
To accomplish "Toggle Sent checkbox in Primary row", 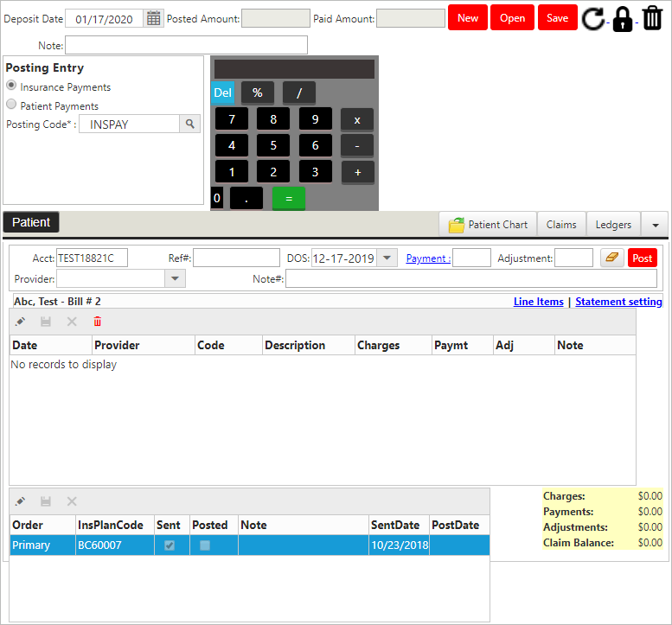I will 170,545.
